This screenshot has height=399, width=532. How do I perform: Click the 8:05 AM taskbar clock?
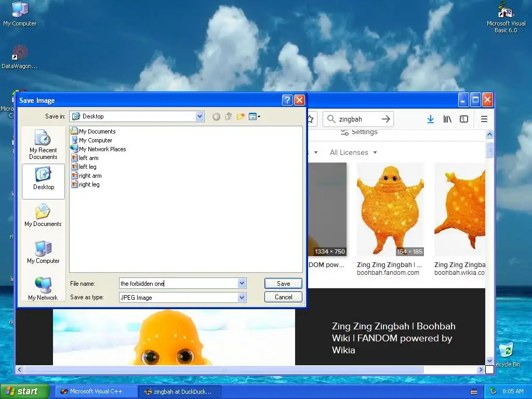tap(513, 392)
